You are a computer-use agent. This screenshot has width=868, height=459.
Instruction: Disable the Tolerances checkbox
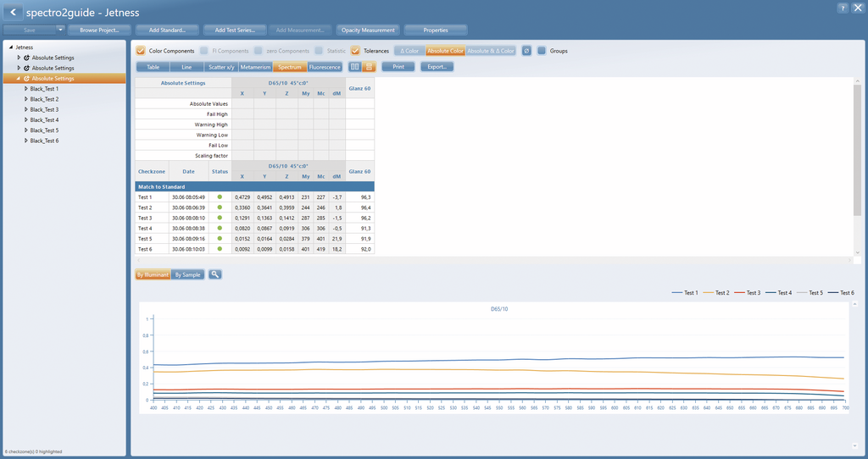tap(355, 51)
